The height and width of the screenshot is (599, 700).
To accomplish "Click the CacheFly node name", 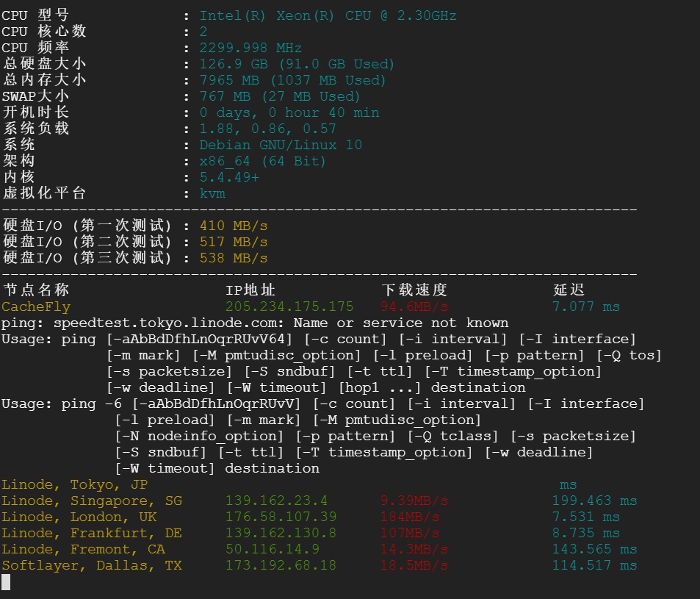I will [x=36, y=306].
